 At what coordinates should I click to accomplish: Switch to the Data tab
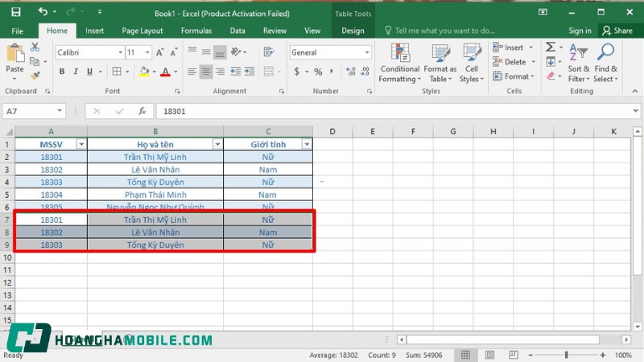[237, 31]
